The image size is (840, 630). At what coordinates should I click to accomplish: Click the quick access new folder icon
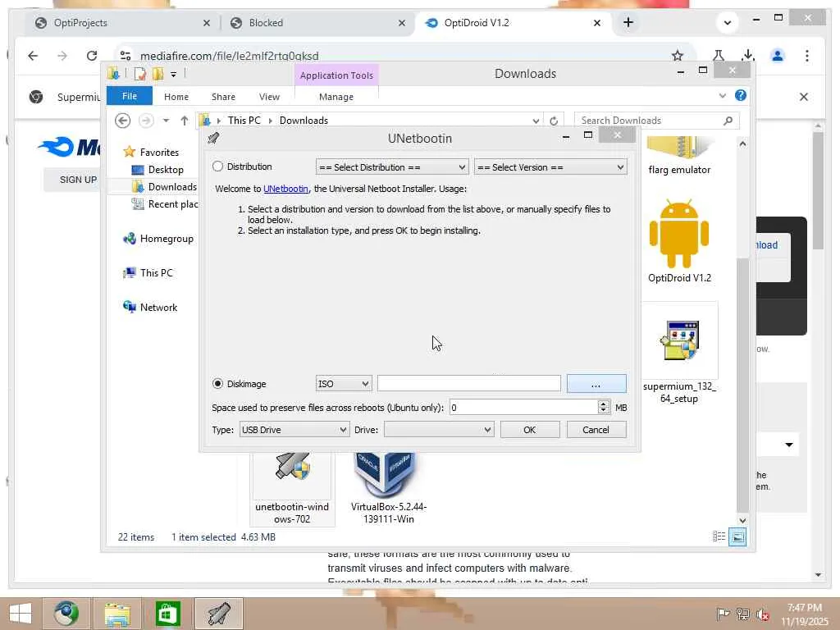pos(157,74)
